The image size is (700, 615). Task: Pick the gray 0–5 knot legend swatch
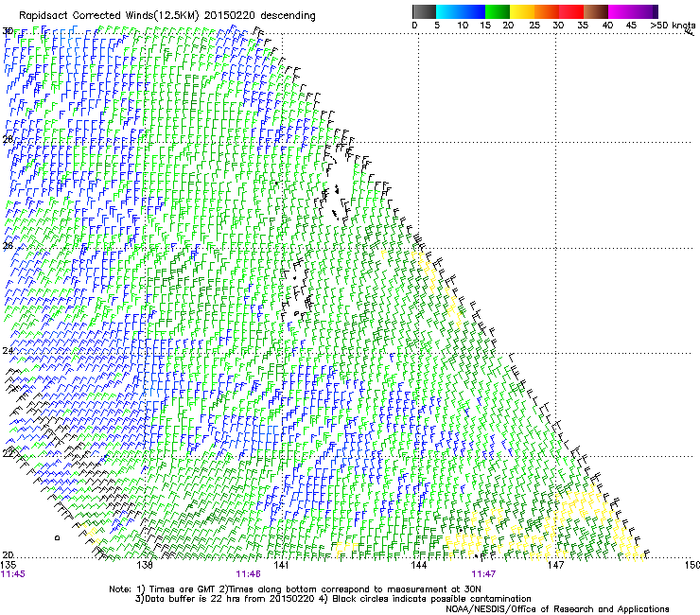pos(424,11)
